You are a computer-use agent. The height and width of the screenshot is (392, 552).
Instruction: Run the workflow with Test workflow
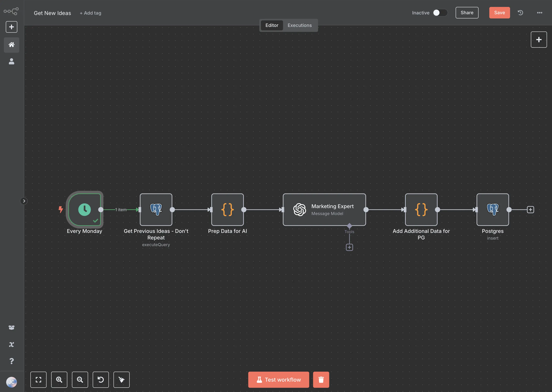pos(278,380)
